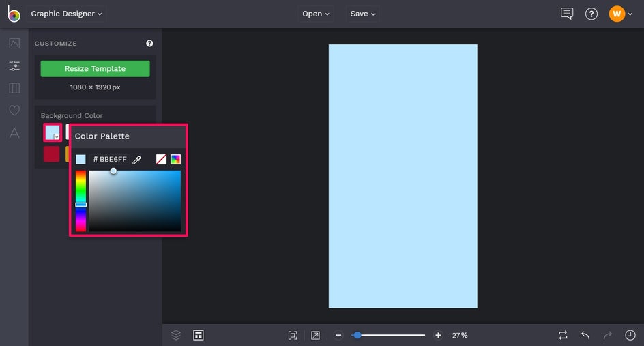Viewport: 644px width, 346px height.
Task: Open the history clock icon
Action: coord(630,335)
